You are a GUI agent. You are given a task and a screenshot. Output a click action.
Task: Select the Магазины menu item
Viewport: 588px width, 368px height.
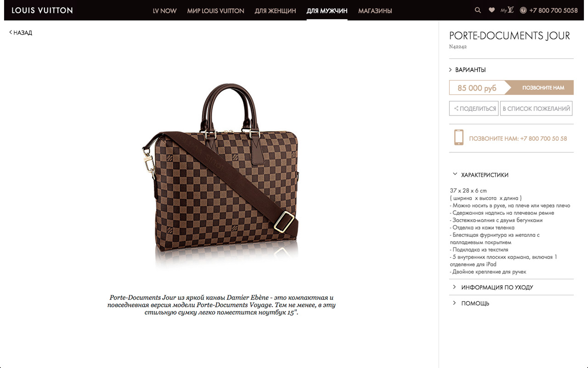375,11
